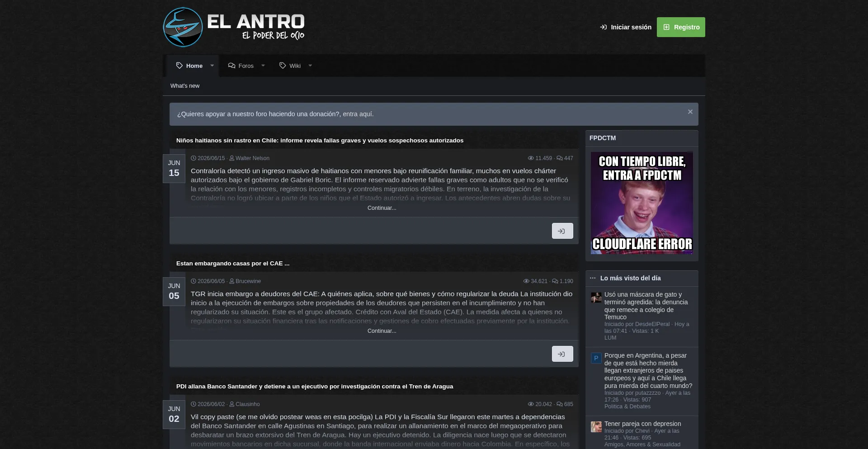Viewport: 868px width, 449px height.
Task: Select the What's new sub-navigation link
Action: (x=185, y=86)
